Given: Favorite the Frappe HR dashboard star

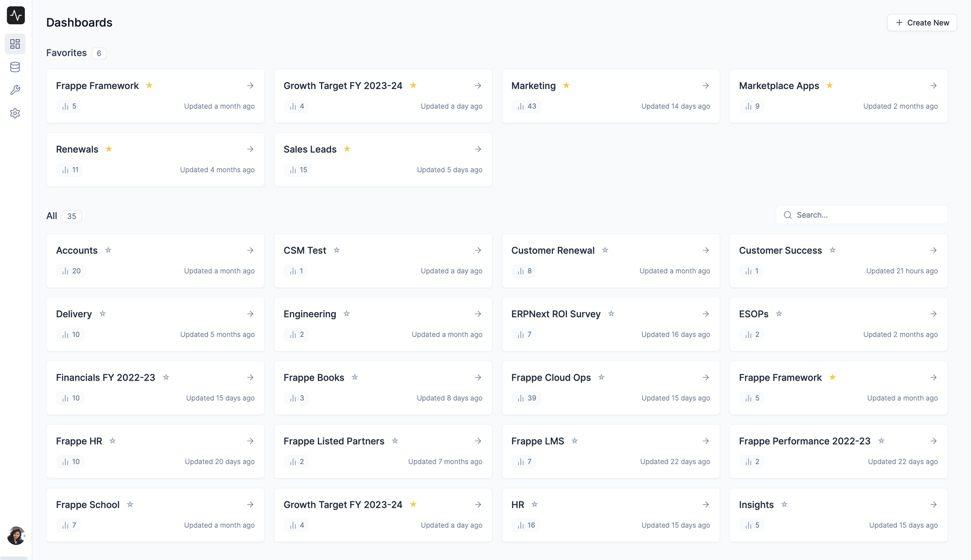Looking at the screenshot, I should point(113,441).
